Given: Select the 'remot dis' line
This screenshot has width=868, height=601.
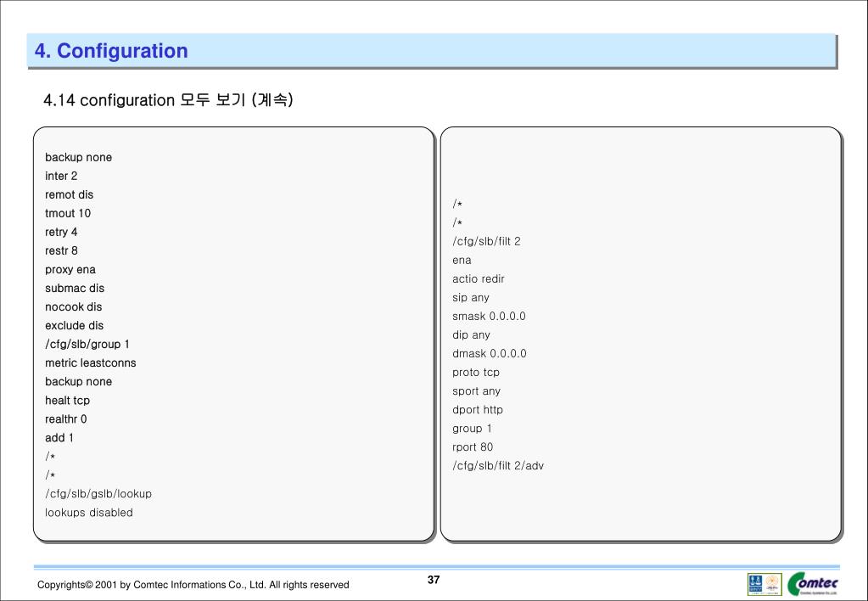Looking at the screenshot, I should click(x=70, y=195).
